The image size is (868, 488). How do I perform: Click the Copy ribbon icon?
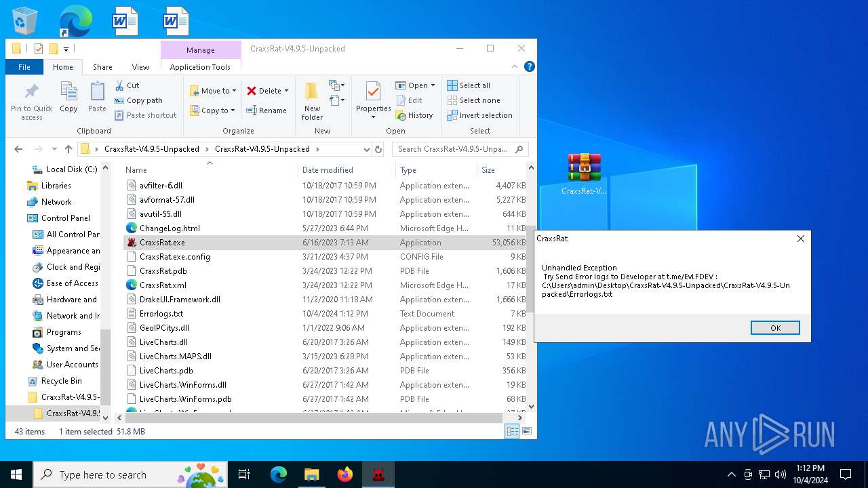pos(68,97)
